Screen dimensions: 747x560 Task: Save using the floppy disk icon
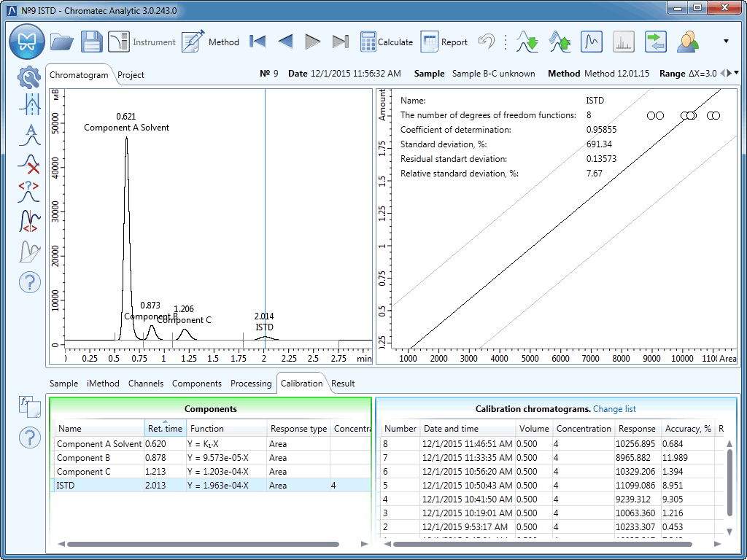91,42
